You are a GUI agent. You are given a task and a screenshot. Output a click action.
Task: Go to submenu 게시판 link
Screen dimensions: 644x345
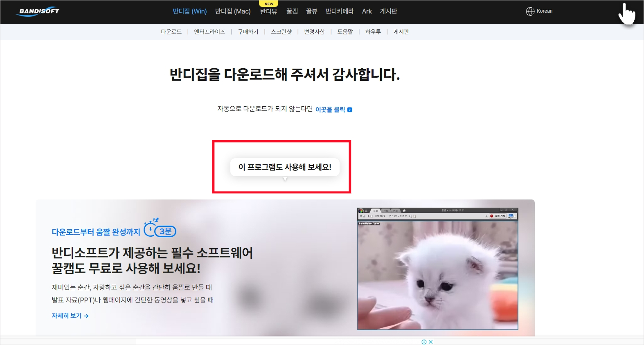click(x=401, y=32)
